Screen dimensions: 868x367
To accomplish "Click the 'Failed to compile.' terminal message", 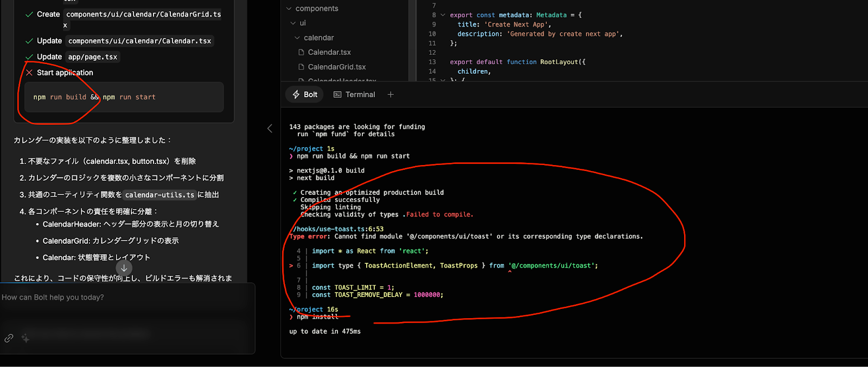I will [x=440, y=214].
